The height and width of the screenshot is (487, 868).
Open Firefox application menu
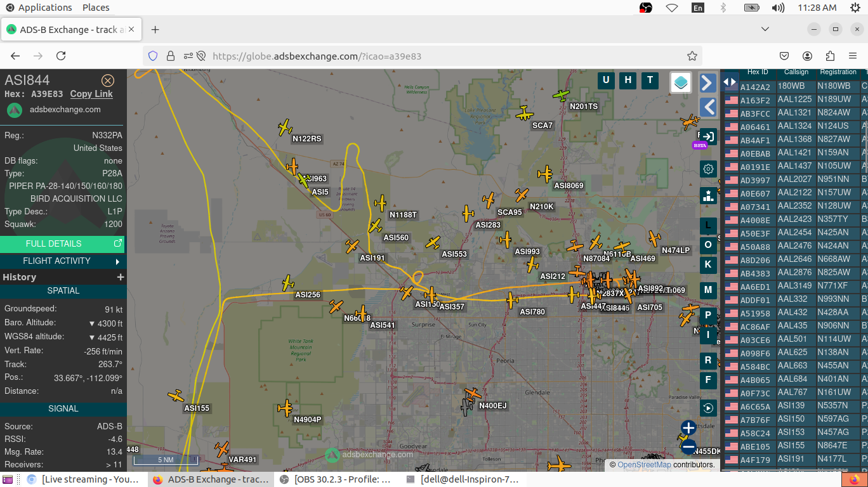pos(853,56)
